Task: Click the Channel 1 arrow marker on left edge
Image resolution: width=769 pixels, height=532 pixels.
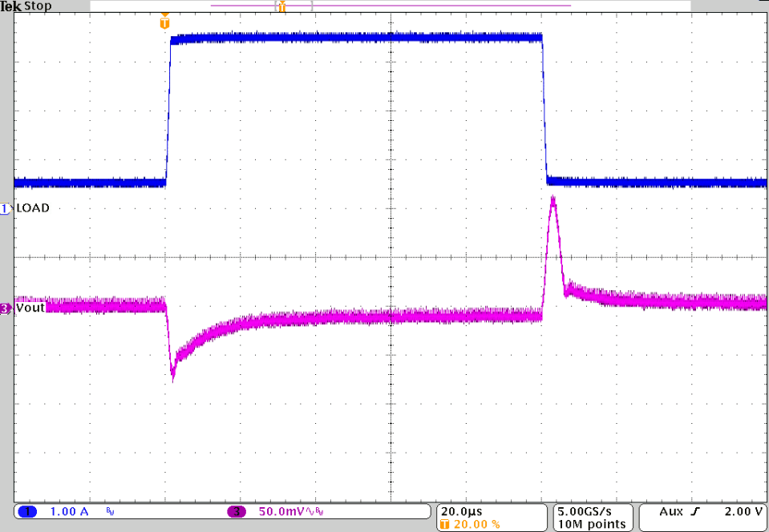Action: tap(5, 208)
